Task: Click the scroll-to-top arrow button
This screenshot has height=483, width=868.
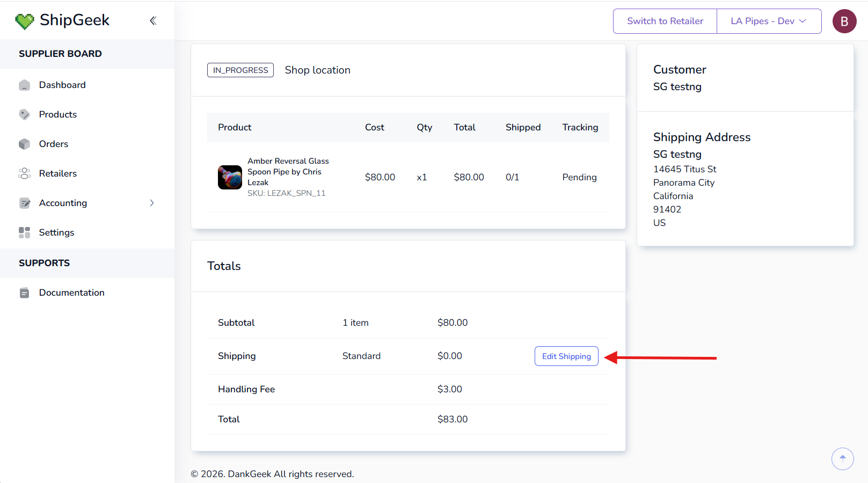Action: click(843, 458)
